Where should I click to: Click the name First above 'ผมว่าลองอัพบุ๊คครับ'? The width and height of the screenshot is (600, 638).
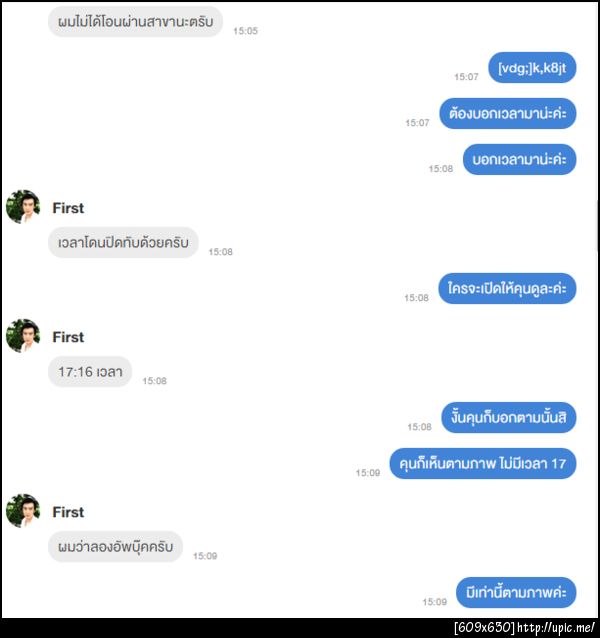68,512
